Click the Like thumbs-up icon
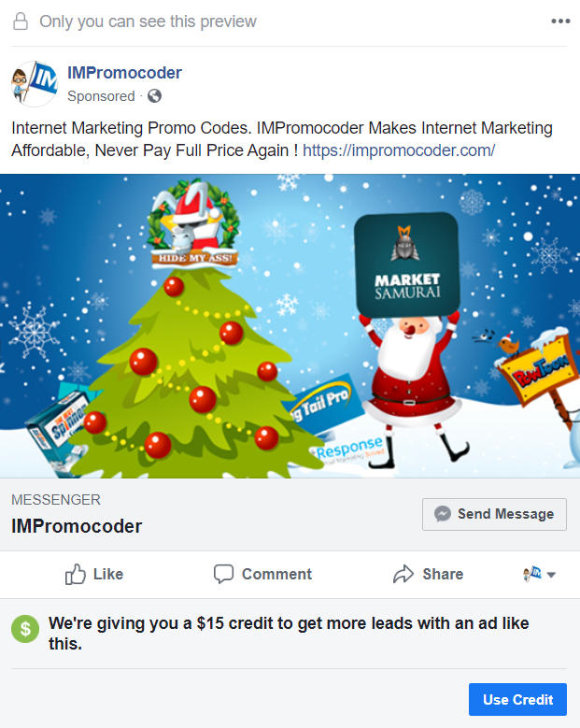This screenshot has width=580, height=728. click(75, 575)
